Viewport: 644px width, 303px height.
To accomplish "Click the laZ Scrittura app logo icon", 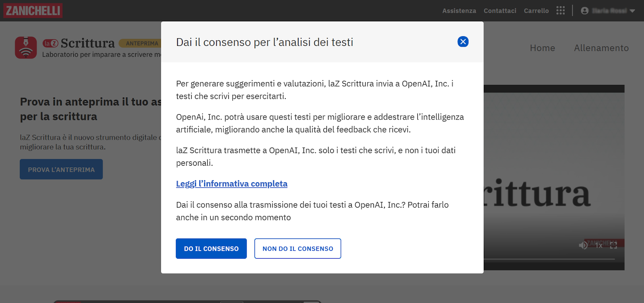I will [x=26, y=47].
